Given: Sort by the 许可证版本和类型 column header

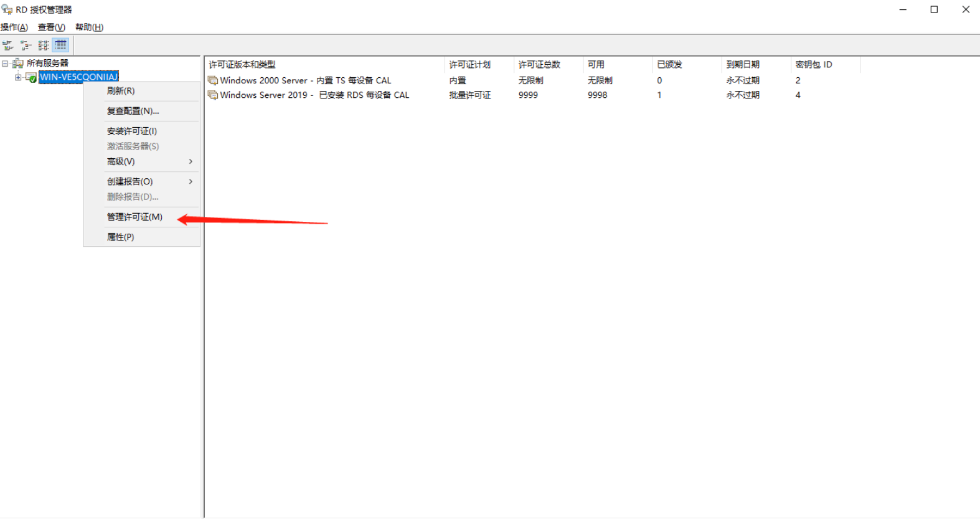Looking at the screenshot, I should (x=325, y=65).
